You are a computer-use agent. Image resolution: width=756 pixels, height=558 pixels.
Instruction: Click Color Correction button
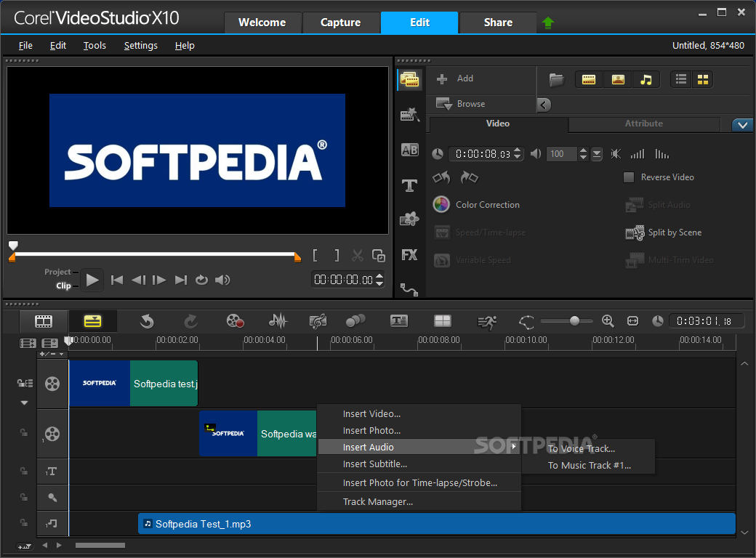(476, 204)
